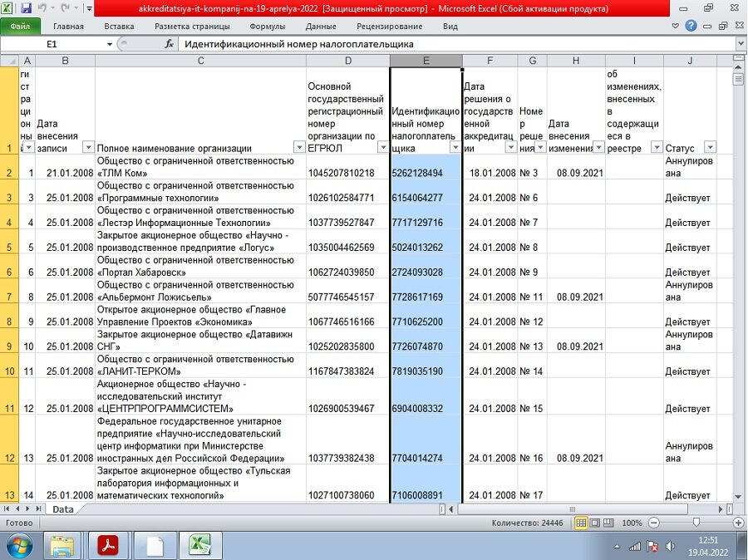Click the cell containing «ТЛМ Ком»
Image resolution: width=748 pixels, height=560 pixels.
click(x=200, y=167)
